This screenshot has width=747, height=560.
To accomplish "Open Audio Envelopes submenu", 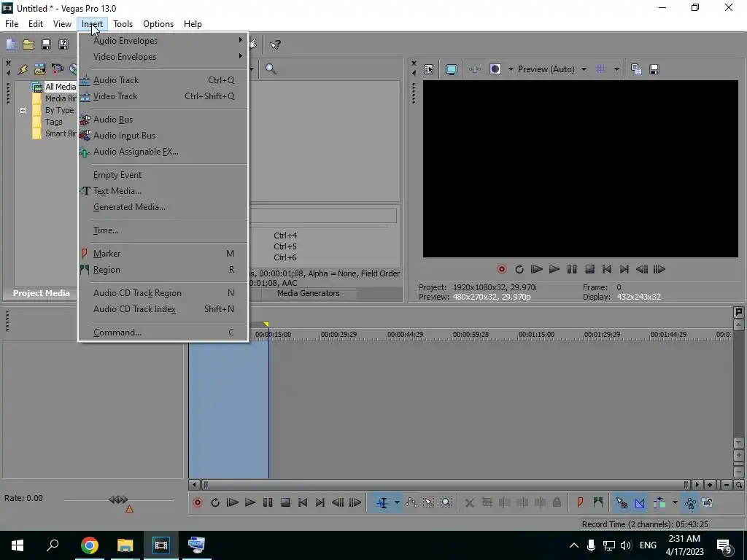I will coord(163,41).
